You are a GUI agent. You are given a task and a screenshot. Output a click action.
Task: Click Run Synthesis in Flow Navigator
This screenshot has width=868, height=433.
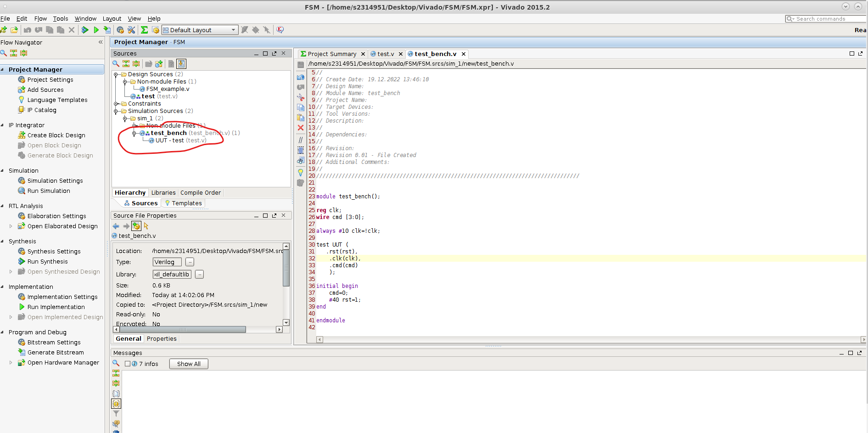pos(47,261)
